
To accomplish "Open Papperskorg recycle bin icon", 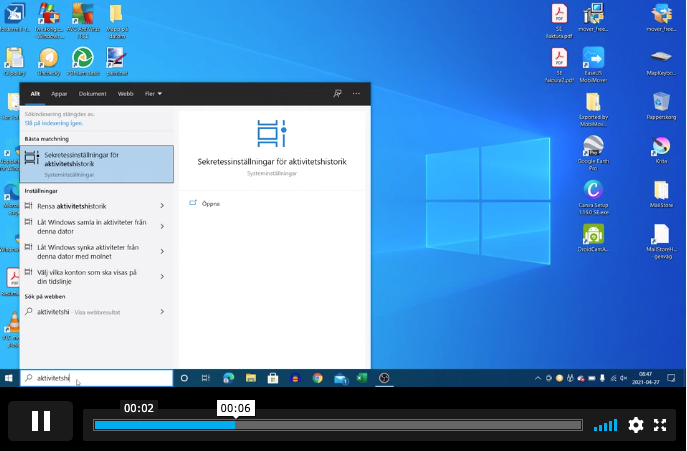I will click(x=660, y=104).
